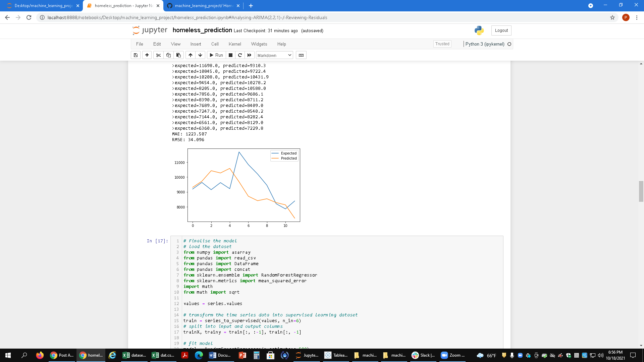644x362 pixels.
Task: Click the Python logo icon
Action: pos(479,31)
